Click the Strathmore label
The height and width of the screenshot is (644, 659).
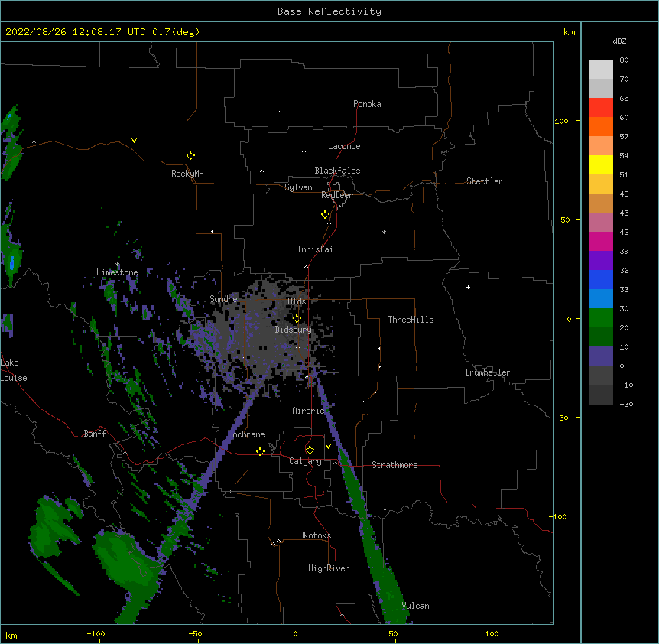pyautogui.click(x=394, y=465)
